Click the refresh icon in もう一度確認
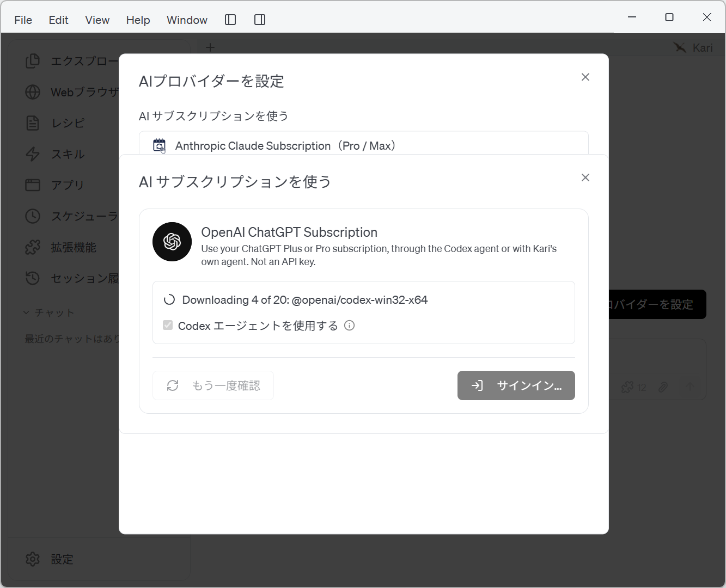The image size is (726, 588). [x=173, y=385]
